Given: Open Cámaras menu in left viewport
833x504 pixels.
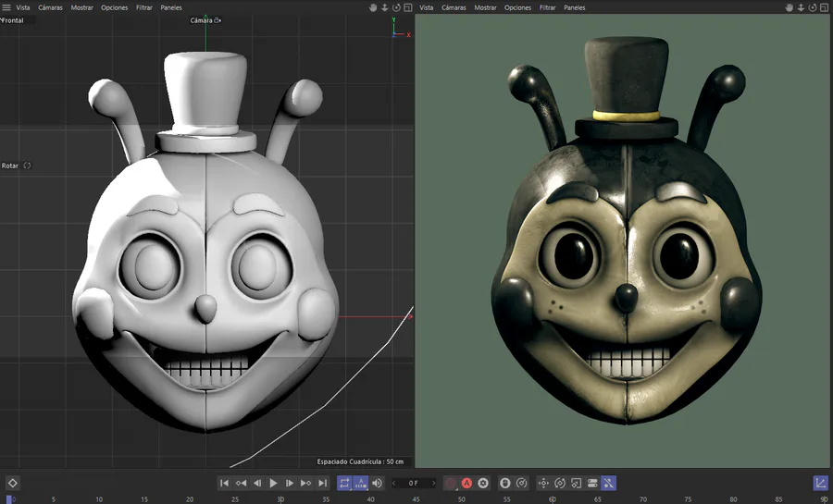Looking at the screenshot, I should pyautogui.click(x=51, y=7).
